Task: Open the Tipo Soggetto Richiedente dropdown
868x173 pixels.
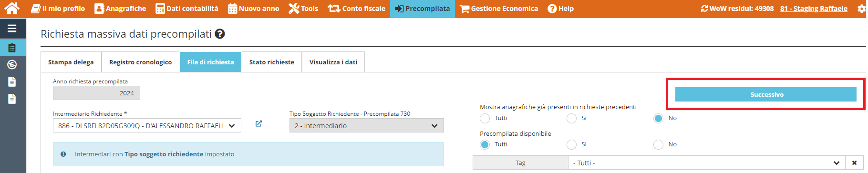Action: pyautogui.click(x=366, y=126)
